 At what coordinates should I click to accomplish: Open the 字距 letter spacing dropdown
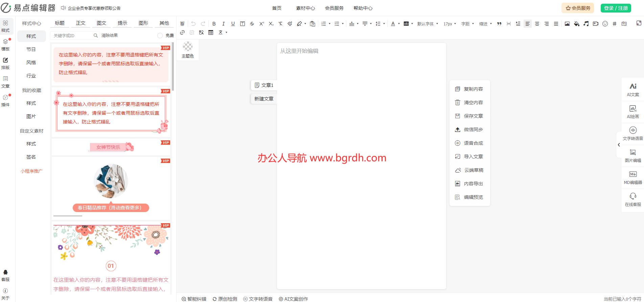(467, 24)
